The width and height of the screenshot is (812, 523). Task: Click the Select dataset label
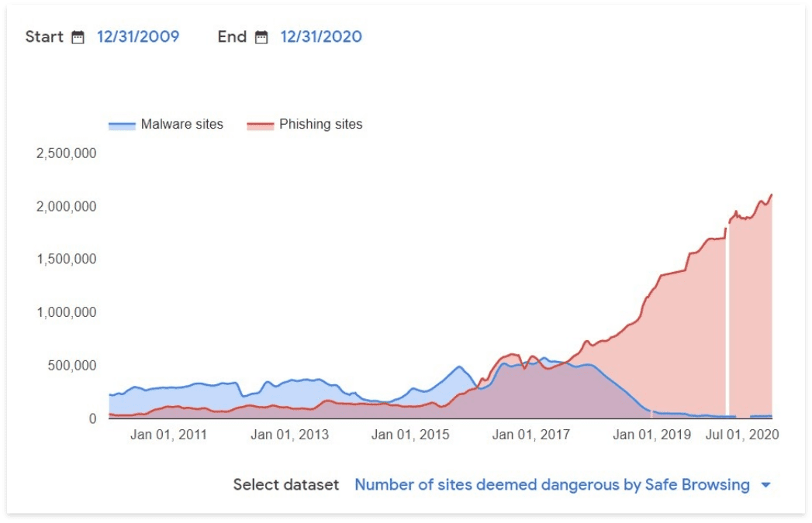[286, 485]
